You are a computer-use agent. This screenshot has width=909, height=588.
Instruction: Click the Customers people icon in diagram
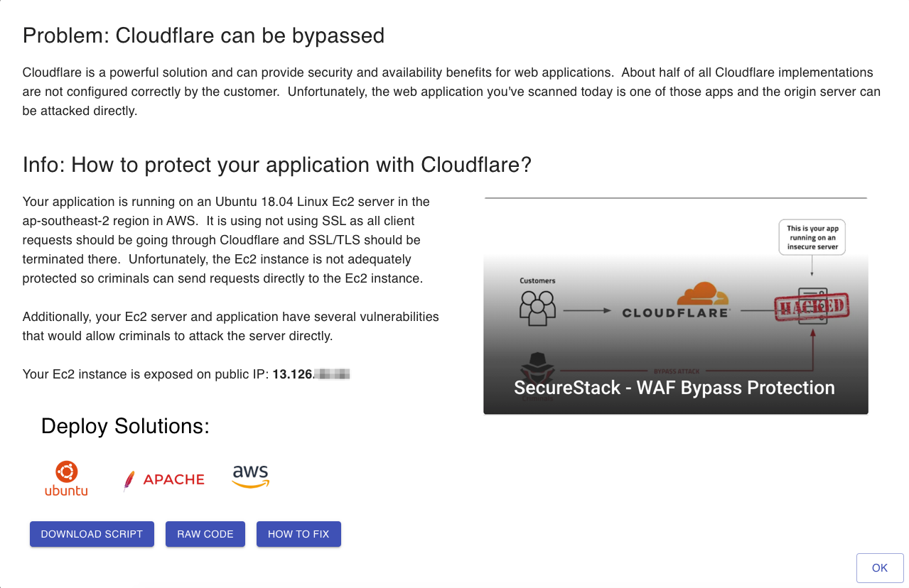537,308
